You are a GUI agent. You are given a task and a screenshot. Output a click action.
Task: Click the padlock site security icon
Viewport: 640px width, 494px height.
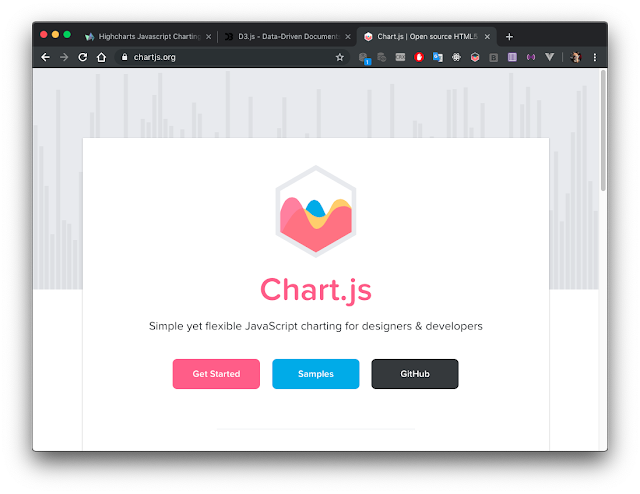click(124, 57)
